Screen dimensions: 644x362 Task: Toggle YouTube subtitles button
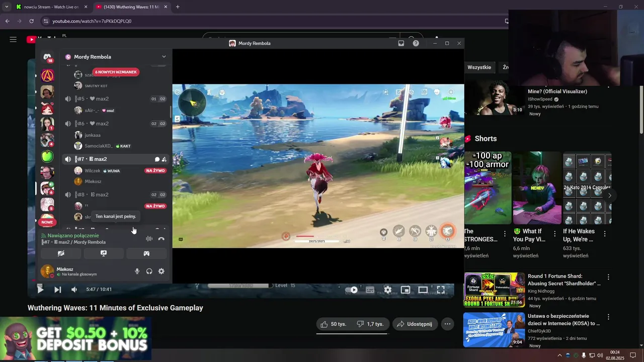coord(370,290)
